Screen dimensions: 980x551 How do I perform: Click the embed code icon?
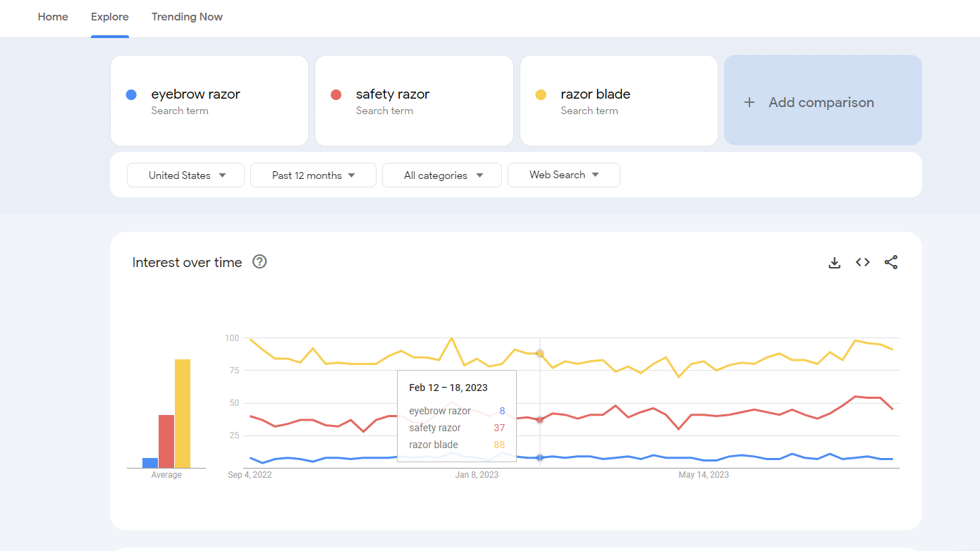(x=862, y=262)
